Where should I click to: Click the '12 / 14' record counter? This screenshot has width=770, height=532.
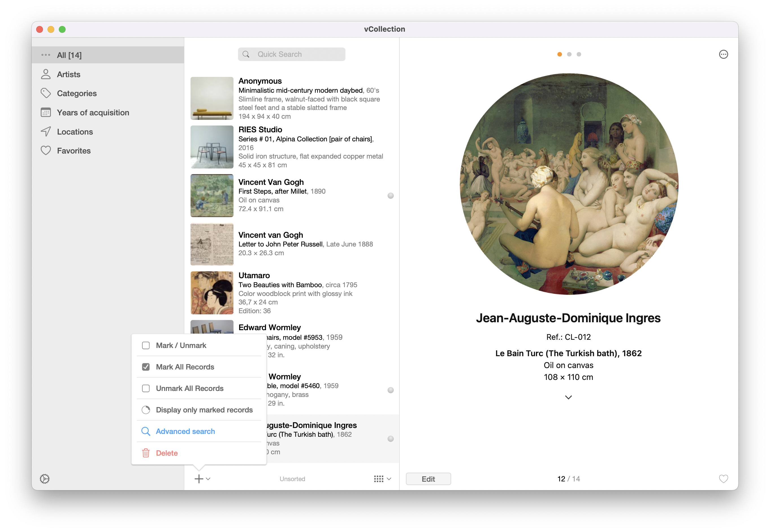click(x=569, y=479)
